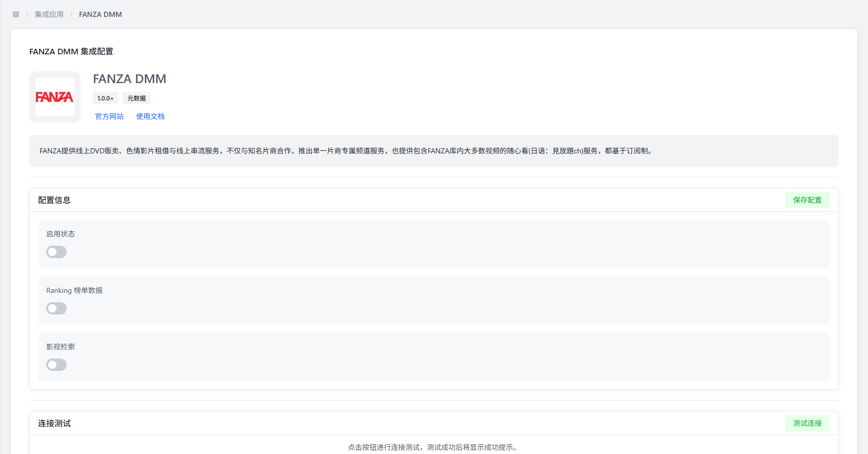Toggle the Ranking 榜单数据 switch

56,308
